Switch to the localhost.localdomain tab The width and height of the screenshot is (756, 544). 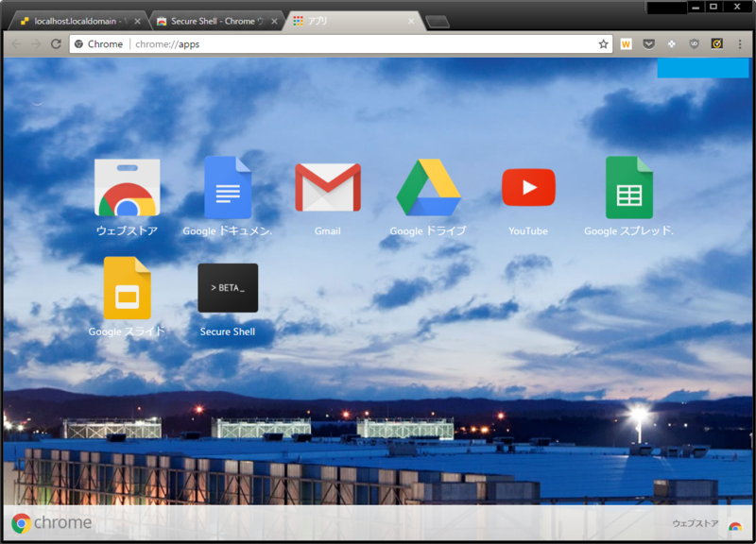77,21
